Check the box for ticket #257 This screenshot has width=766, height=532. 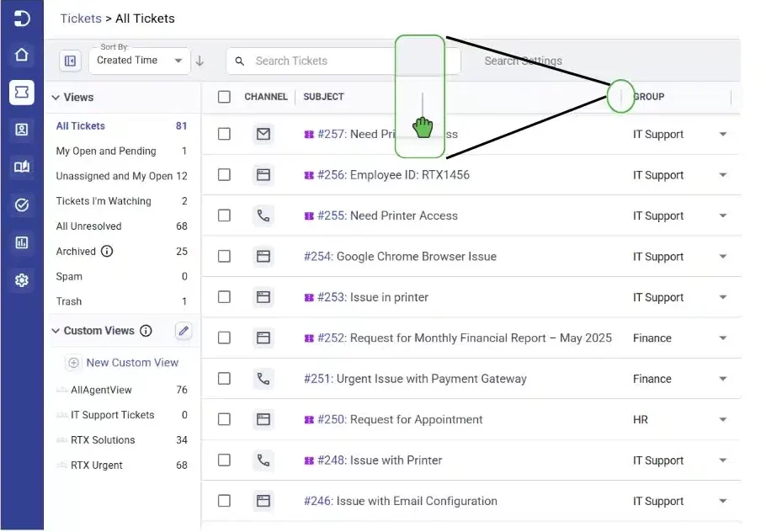click(x=224, y=134)
